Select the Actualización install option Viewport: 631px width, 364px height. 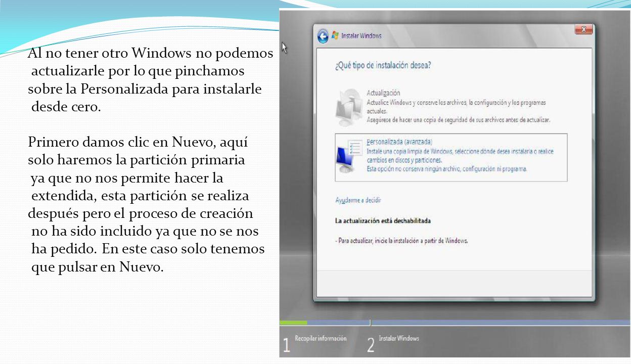tap(451, 107)
